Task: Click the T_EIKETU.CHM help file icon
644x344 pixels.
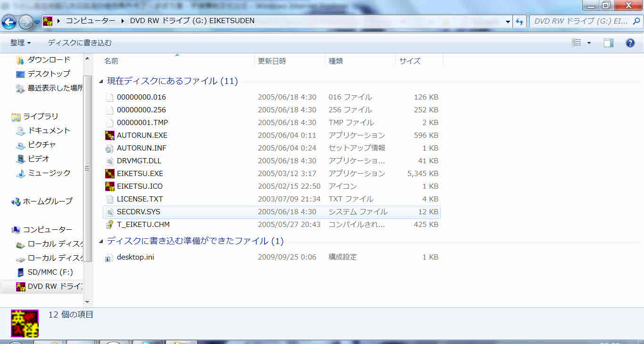Action: 109,225
